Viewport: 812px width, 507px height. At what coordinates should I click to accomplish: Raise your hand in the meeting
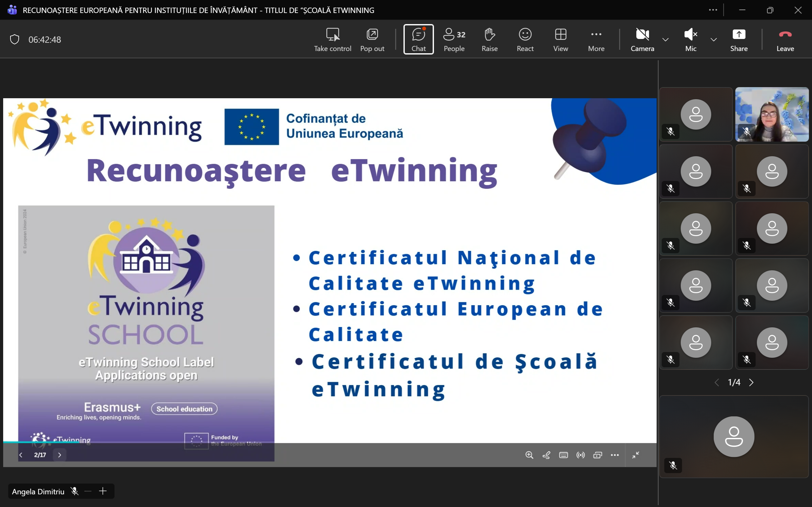[x=489, y=39]
